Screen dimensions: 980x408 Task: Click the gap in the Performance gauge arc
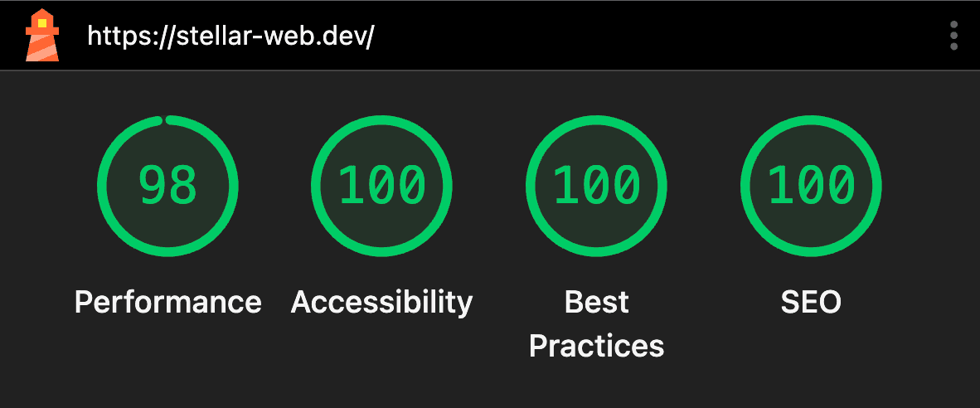(x=163, y=119)
